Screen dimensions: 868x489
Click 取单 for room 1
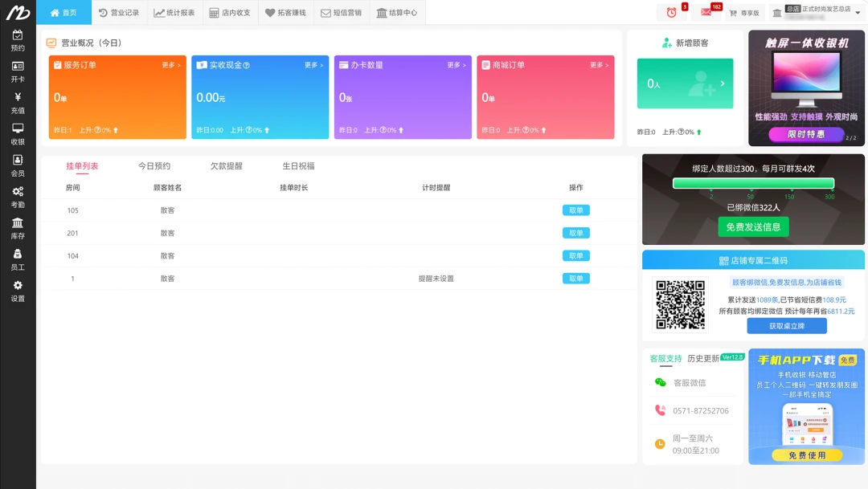click(575, 279)
